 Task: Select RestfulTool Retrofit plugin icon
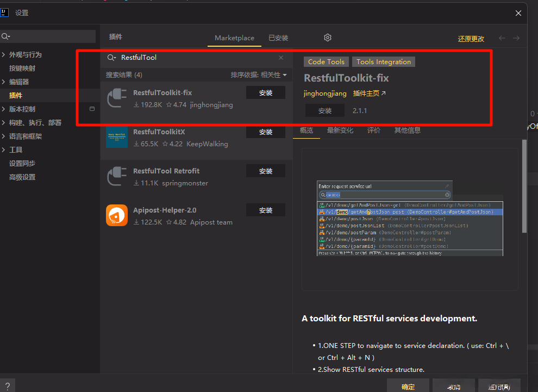(x=117, y=177)
